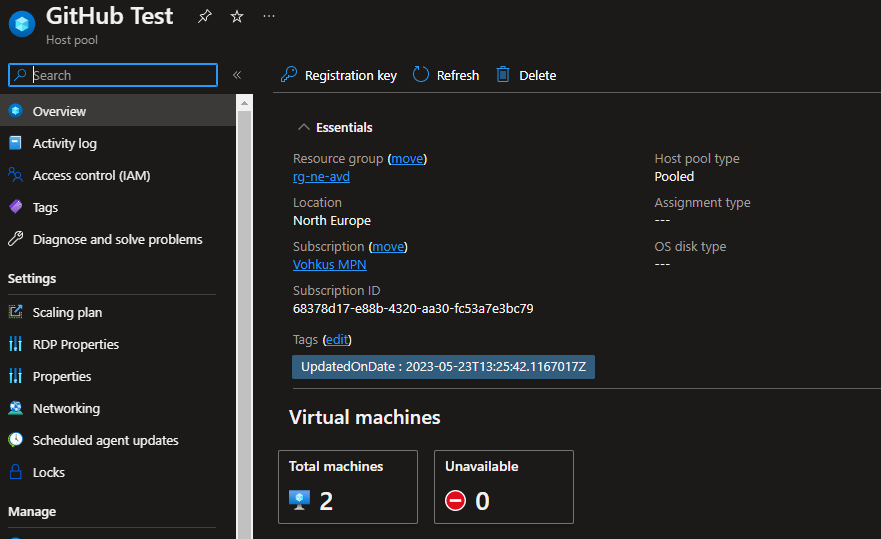Pin the GitHub Test host pool
This screenshot has width=881, height=539.
tap(205, 17)
